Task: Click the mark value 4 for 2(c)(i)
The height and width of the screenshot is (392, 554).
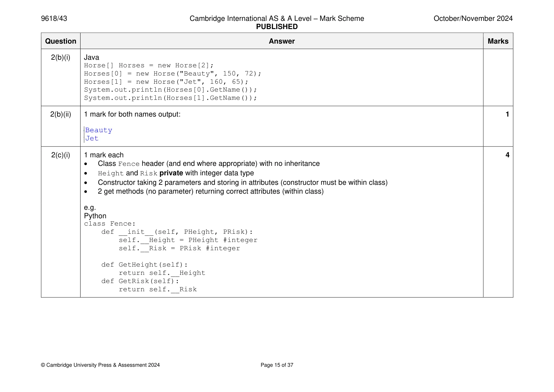Action: click(507, 155)
